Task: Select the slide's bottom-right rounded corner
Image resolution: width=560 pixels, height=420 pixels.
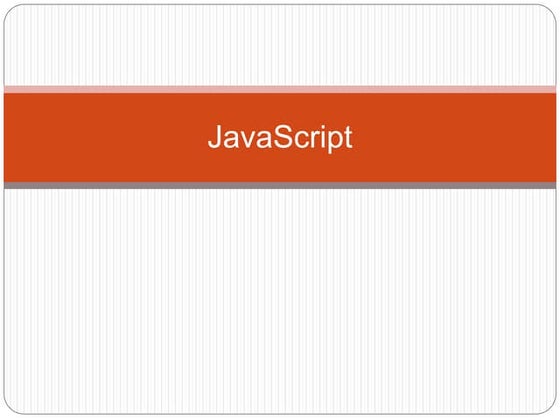Action: pos(549,407)
